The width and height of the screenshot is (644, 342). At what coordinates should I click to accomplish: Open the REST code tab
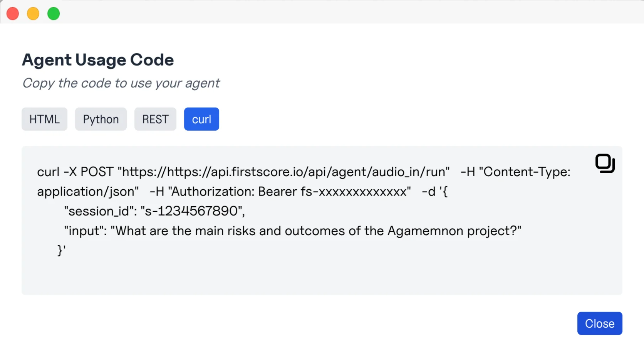[155, 119]
